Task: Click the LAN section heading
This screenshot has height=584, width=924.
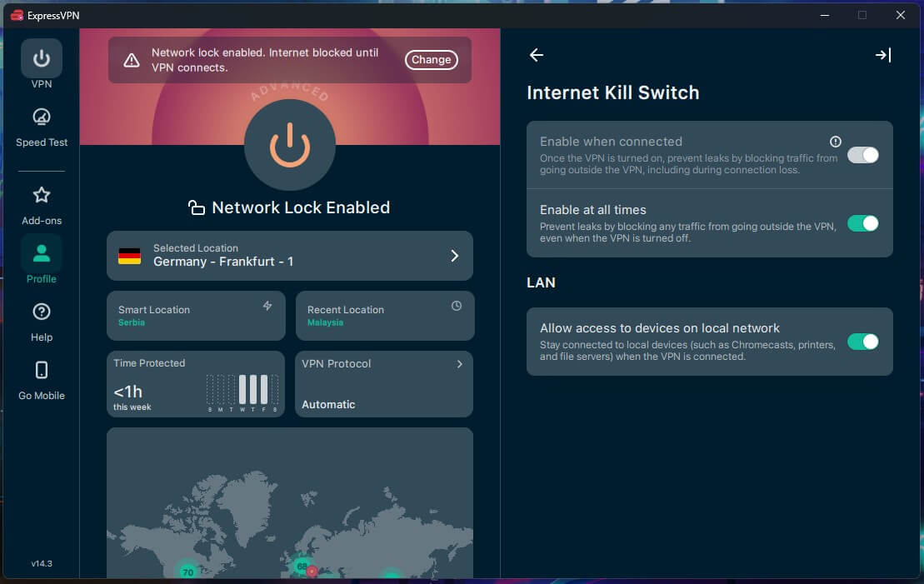Action: pos(541,283)
